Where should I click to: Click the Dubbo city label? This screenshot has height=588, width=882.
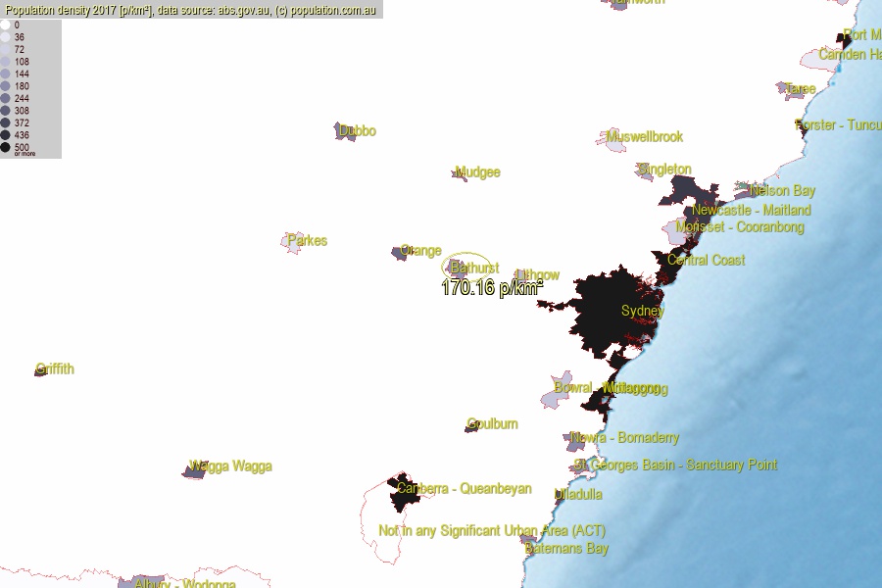[358, 131]
